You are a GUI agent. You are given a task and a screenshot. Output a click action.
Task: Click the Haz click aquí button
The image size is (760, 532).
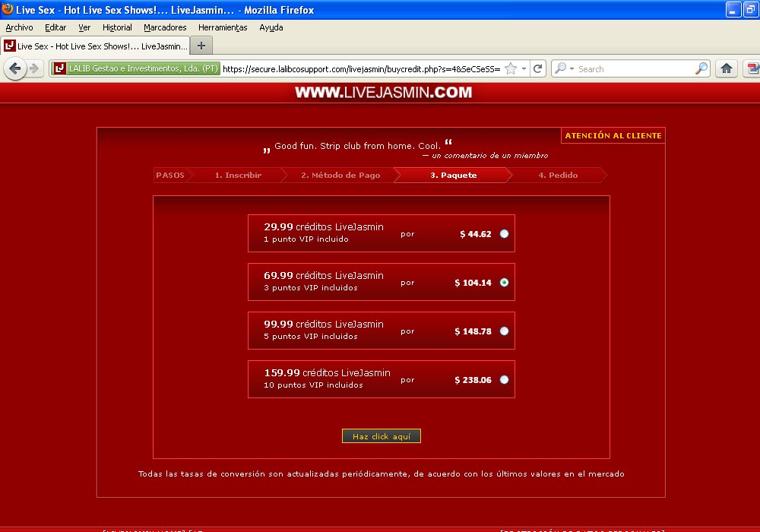[x=381, y=436]
